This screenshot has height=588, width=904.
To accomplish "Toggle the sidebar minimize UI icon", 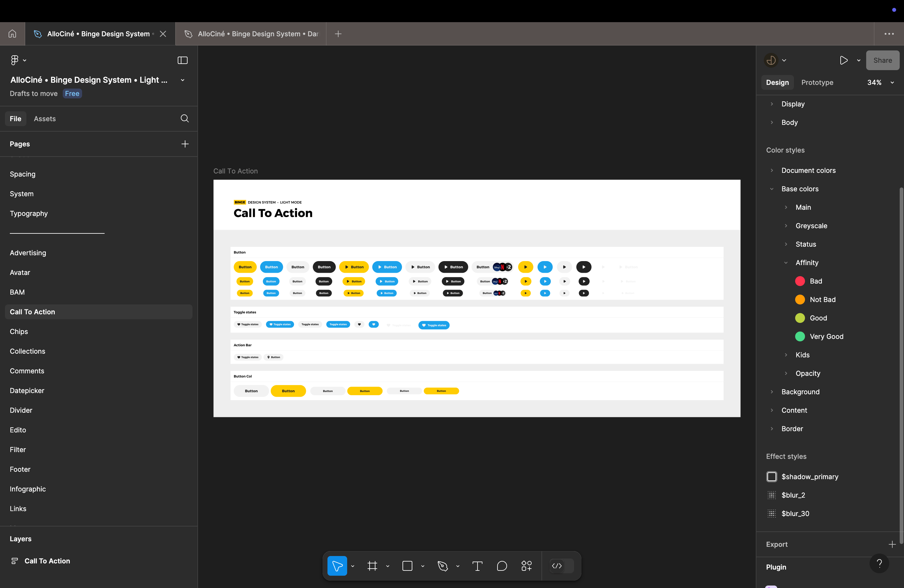I will coord(182,60).
